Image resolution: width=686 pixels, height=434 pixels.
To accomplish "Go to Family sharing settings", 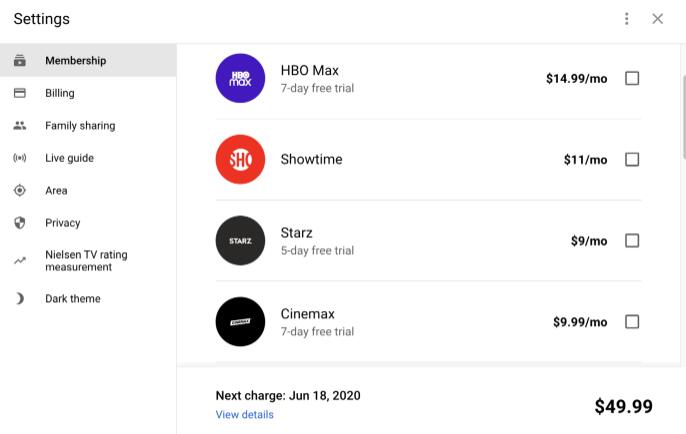I will point(88,126).
